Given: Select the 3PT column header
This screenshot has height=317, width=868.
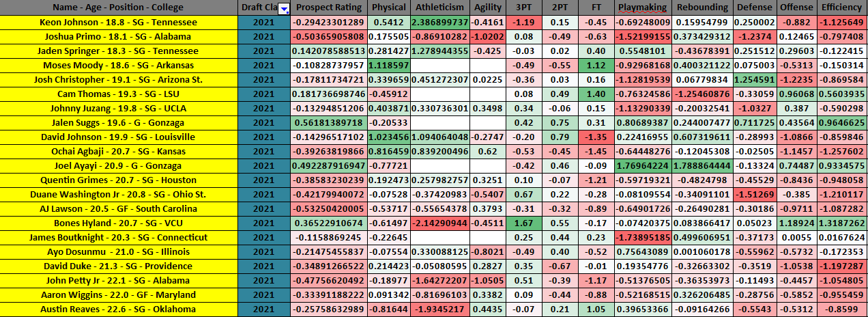Looking at the screenshot, I should 524,8.
